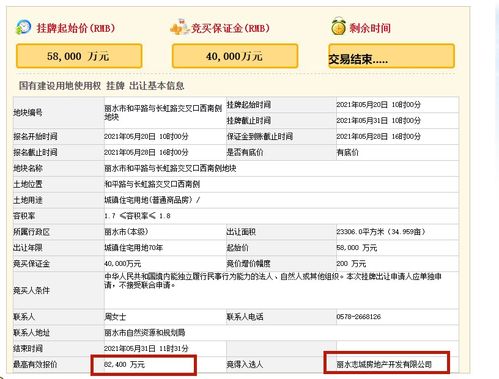Click the 挂牌起始价(RMB) heading

[76, 28]
